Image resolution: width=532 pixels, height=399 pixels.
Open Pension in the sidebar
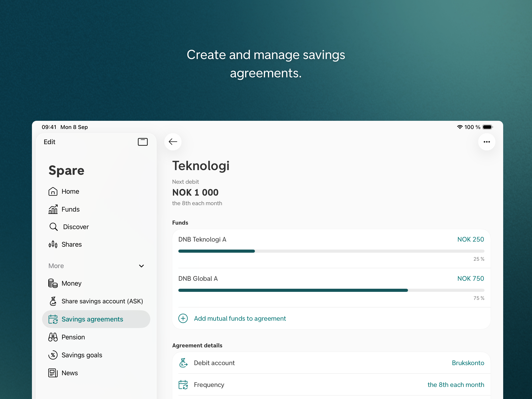pos(96,337)
